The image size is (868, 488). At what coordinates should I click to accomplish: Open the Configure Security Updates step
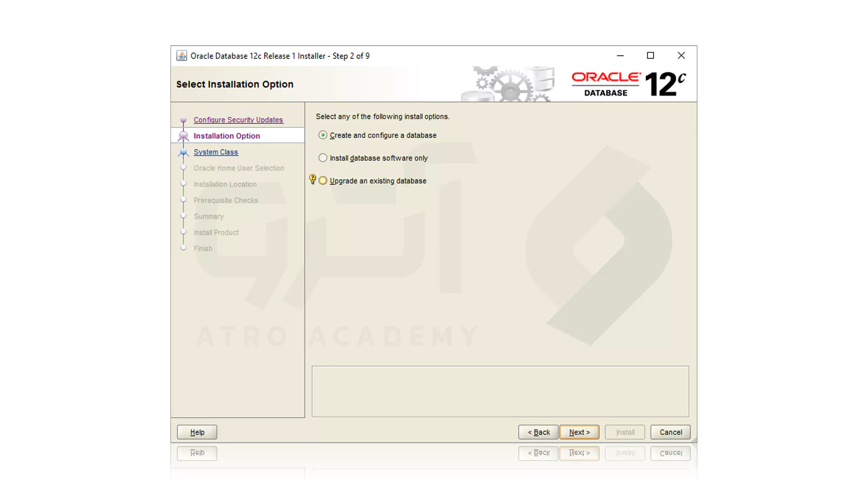click(x=238, y=120)
